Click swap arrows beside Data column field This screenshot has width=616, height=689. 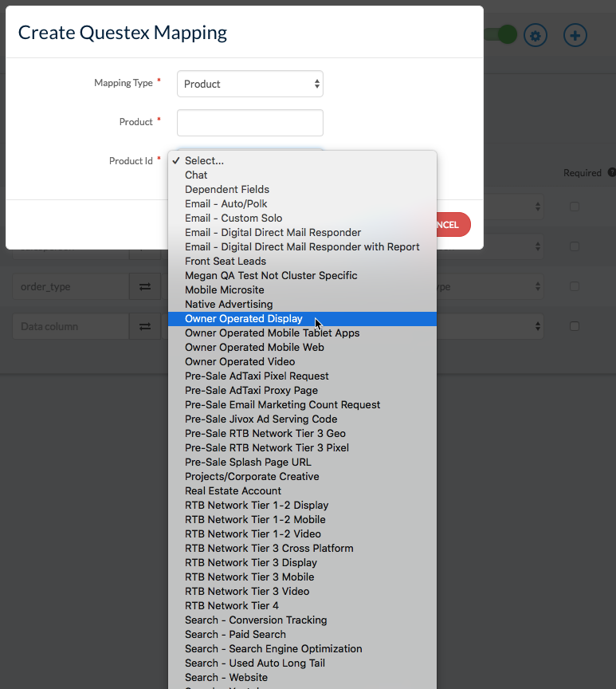[x=145, y=326]
